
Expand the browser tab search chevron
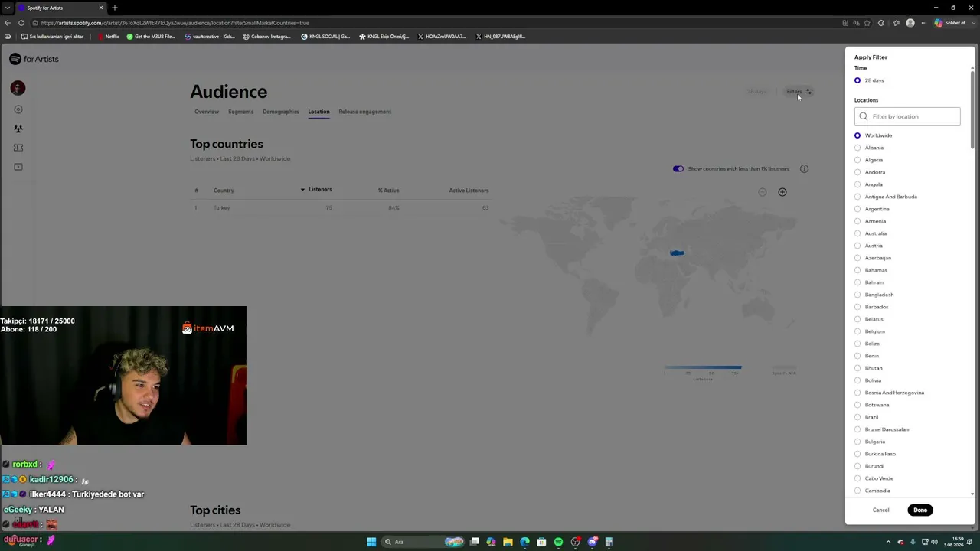[8, 8]
